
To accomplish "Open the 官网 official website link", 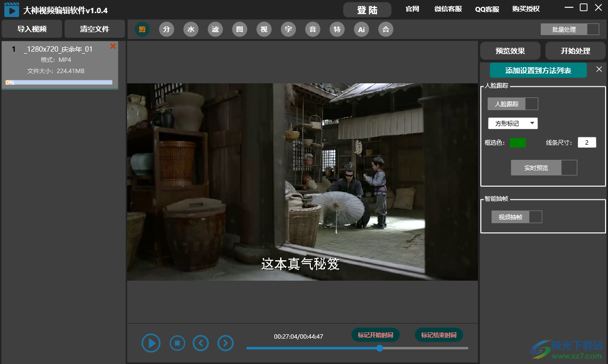I will click(412, 9).
